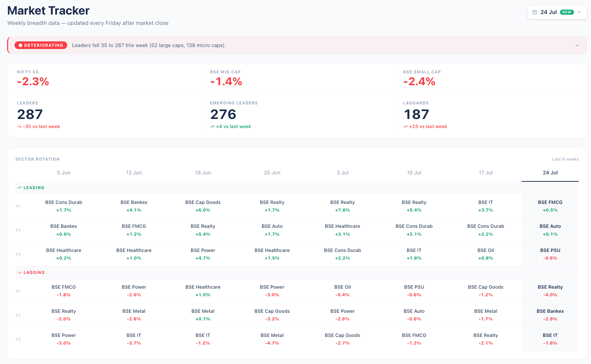This screenshot has height=364, width=591.
Task: Select the 19 Jun week column
Action: [203, 173]
